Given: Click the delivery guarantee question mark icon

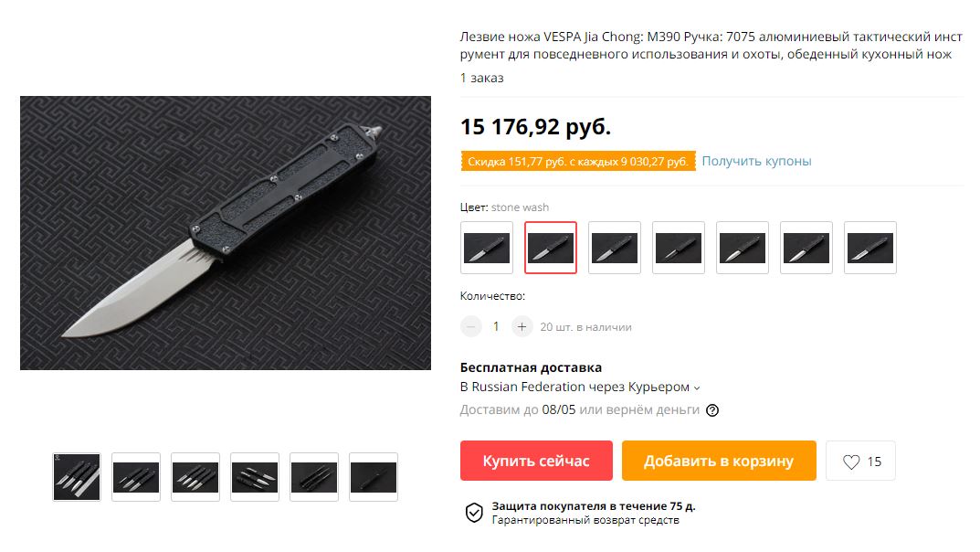Looking at the screenshot, I should click(711, 410).
